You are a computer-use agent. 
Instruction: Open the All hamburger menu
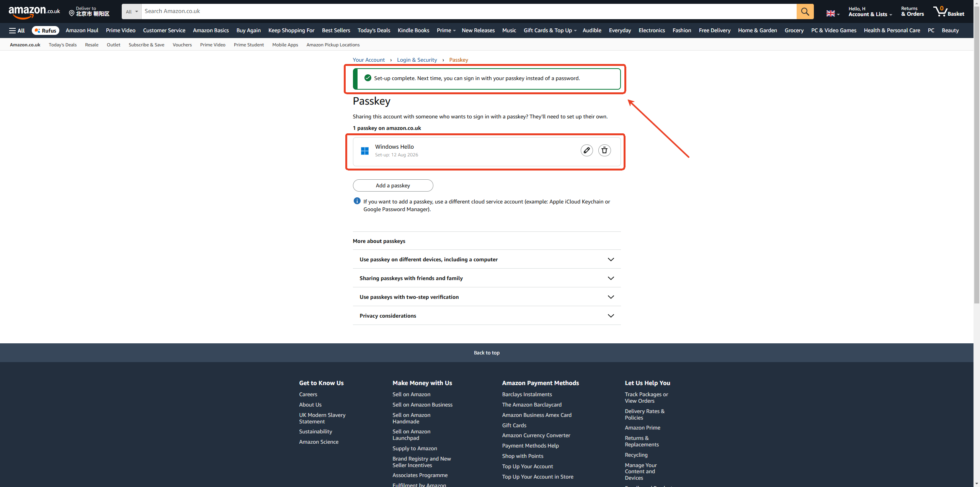(17, 31)
